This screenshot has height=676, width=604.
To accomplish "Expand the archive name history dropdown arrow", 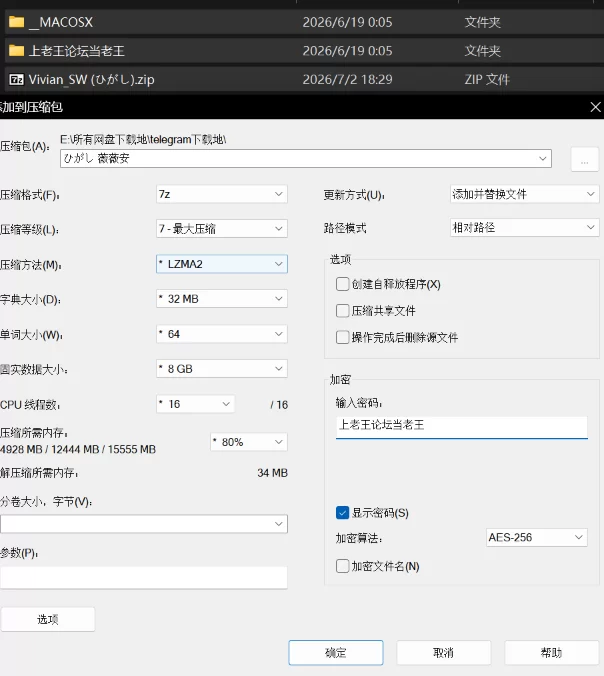I will (543, 158).
